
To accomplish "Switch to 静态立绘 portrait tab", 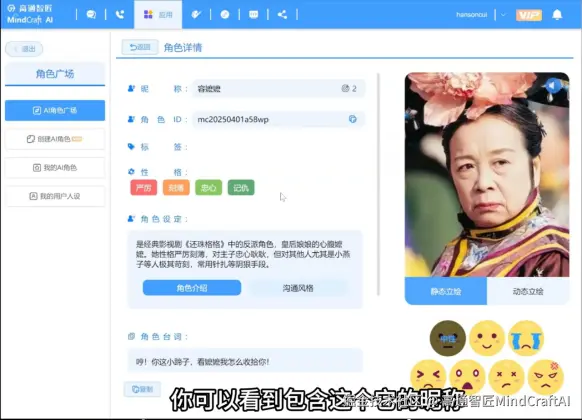I will tap(446, 291).
